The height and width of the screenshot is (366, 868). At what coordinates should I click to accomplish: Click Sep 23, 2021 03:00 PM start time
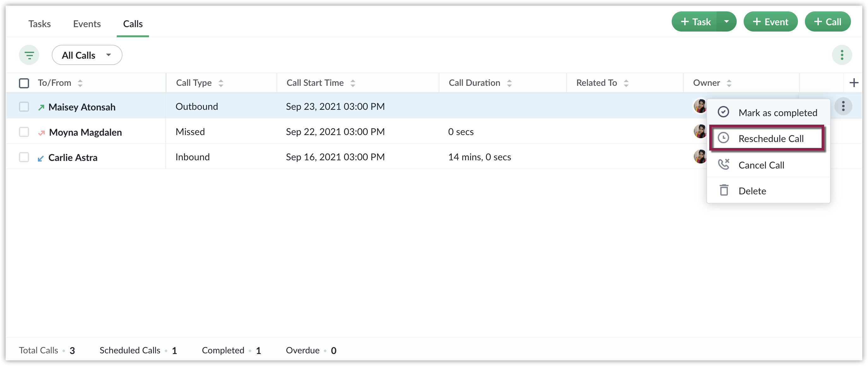pos(335,106)
